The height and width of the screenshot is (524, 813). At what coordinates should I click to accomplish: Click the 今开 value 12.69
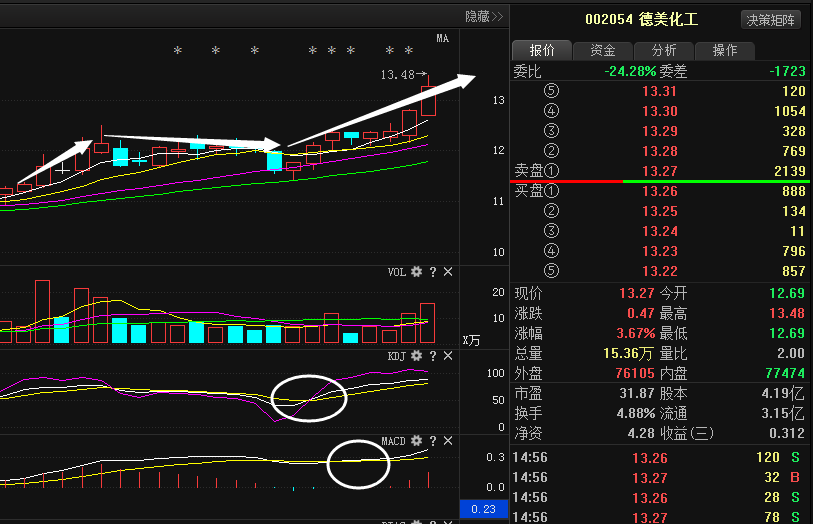pyautogui.click(x=787, y=293)
